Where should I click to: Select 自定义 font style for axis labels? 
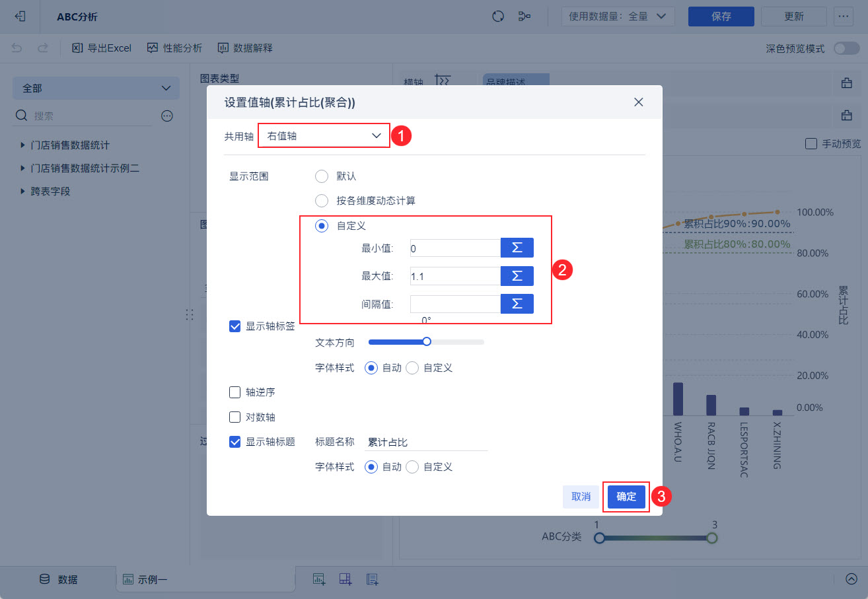[412, 368]
